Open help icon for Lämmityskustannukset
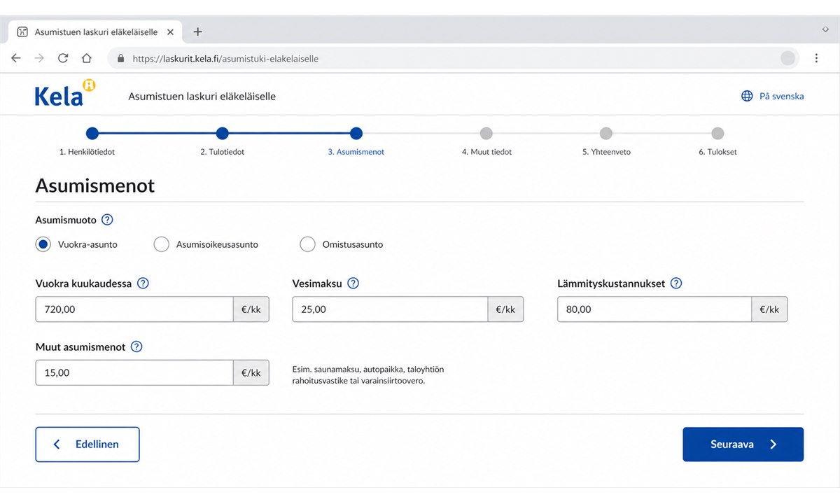The image size is (840, 504). point(676,283)
